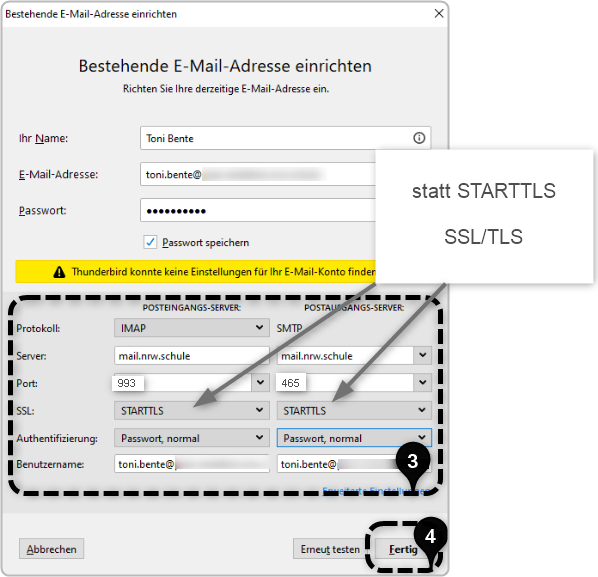Click the incoming port field showing 993
The image size is (598, 577).
(183, 383)
